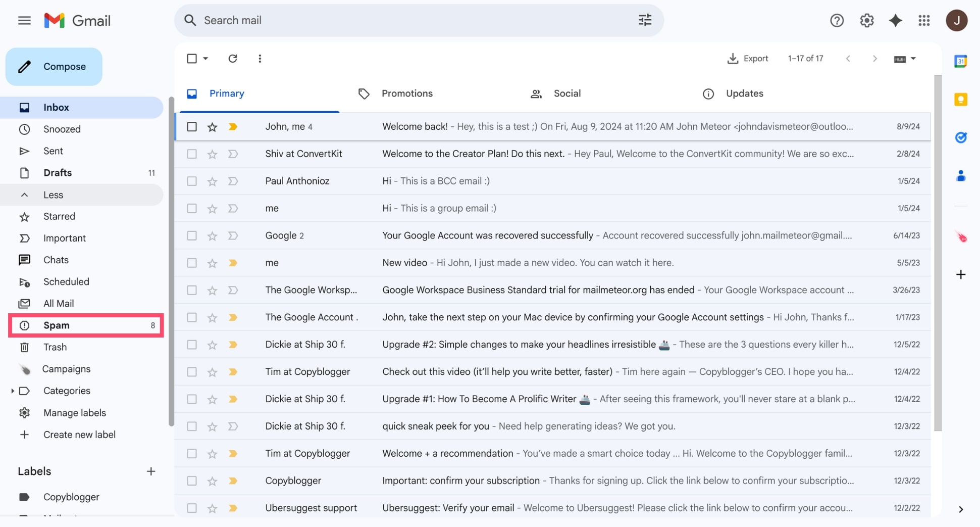Collapse the sidebar with Less
980x527 pixels.
pyautogui.click(x=82, y=195)
